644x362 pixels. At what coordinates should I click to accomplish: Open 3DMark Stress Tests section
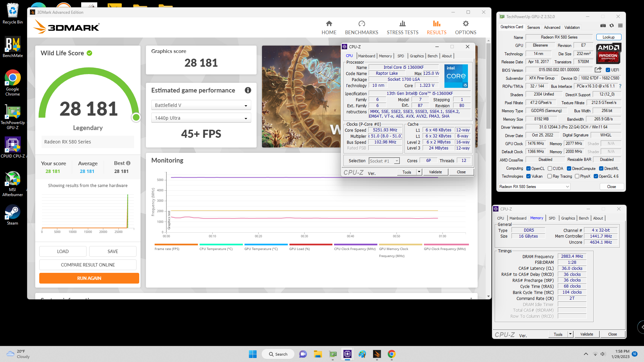coord(402,28)
